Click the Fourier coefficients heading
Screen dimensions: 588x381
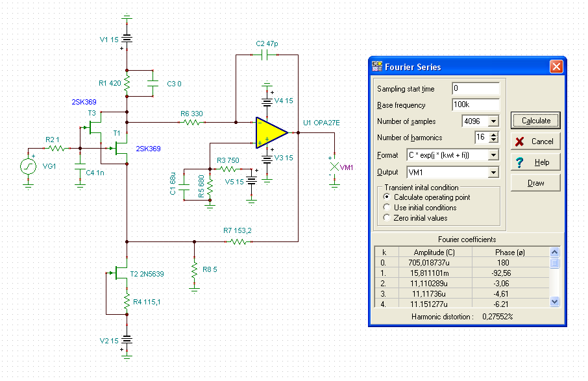pyautogui.click(x=467, y=240)
